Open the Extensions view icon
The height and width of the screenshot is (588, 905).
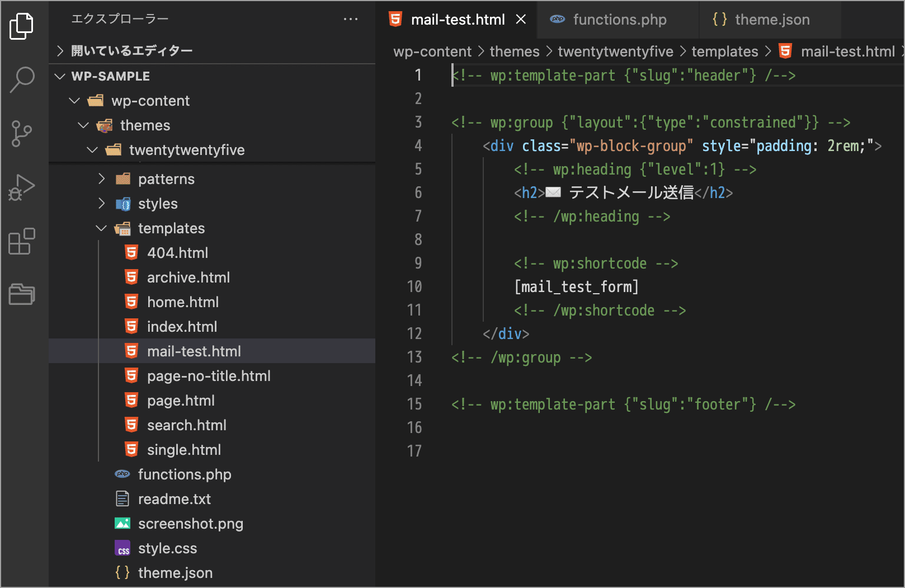tap(22, 241)
